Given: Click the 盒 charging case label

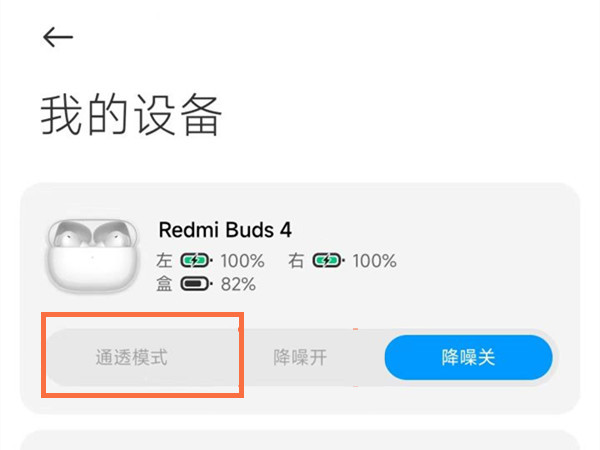Looking at the screenshot, I should tap(165, 284).
